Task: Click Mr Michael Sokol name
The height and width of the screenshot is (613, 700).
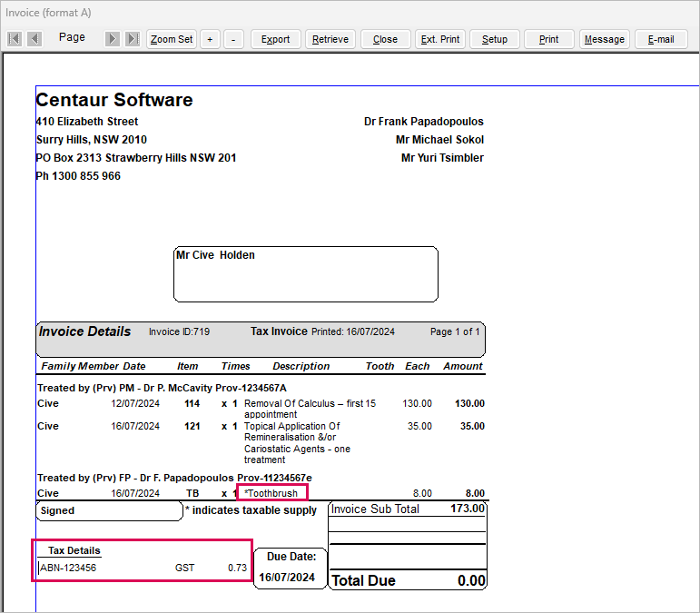Action: pyautogui.click(x=439, y=140)
